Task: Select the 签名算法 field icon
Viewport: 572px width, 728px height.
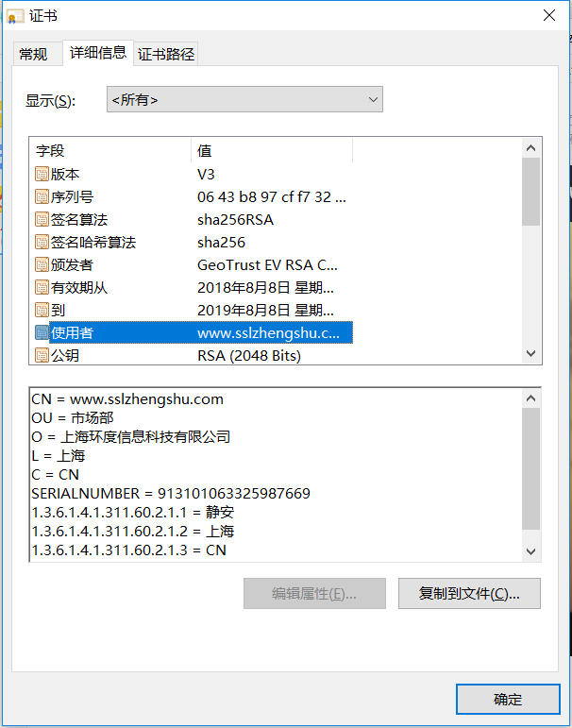Action: pos(42,220)
